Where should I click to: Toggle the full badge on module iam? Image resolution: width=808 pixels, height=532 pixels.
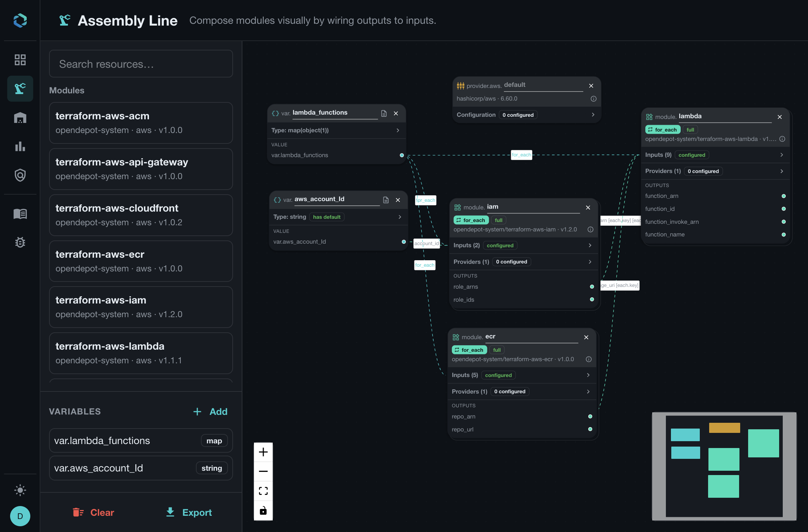(499, 220)
